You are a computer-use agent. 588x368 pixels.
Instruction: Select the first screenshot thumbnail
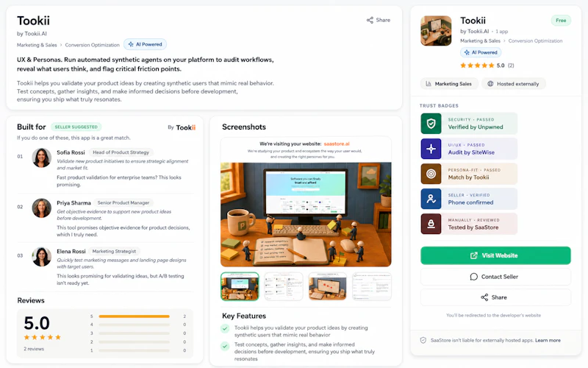(x=240, y=286)
